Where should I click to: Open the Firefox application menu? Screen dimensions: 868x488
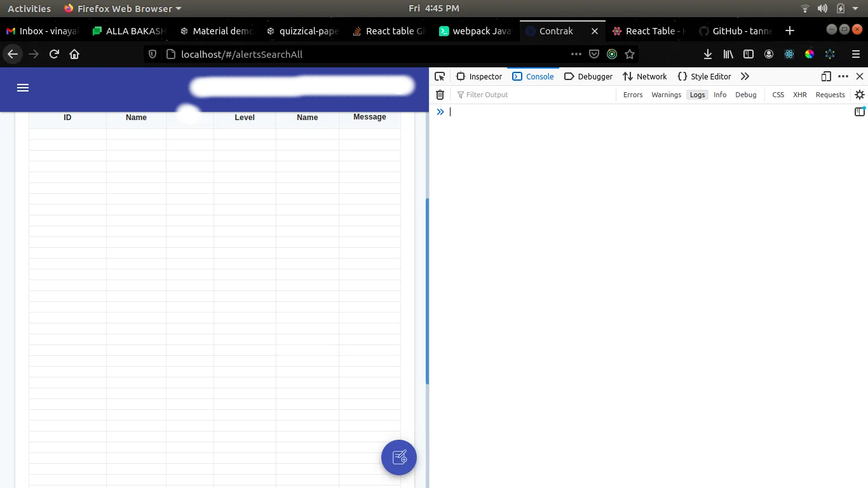[856, 55]
